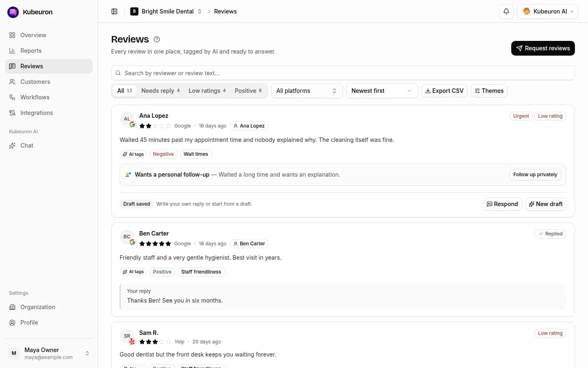
Task: Click AI tags on Ben Carter's review
Action: (x=133, y=272)
